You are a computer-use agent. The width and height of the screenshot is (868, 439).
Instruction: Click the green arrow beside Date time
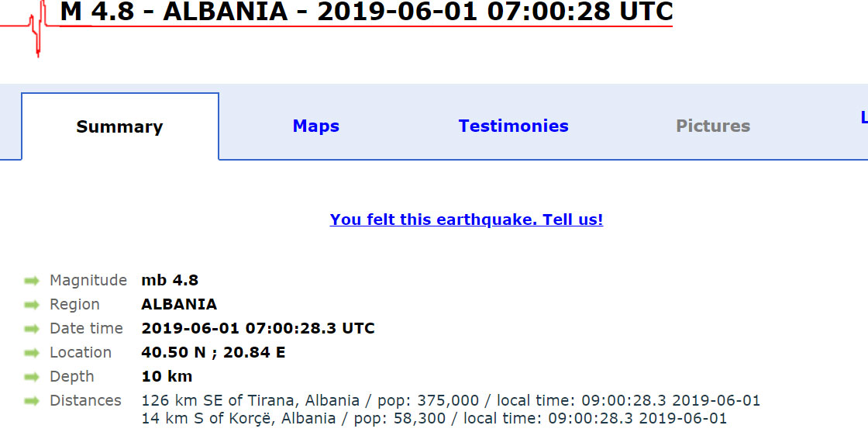tap(32, 329)
